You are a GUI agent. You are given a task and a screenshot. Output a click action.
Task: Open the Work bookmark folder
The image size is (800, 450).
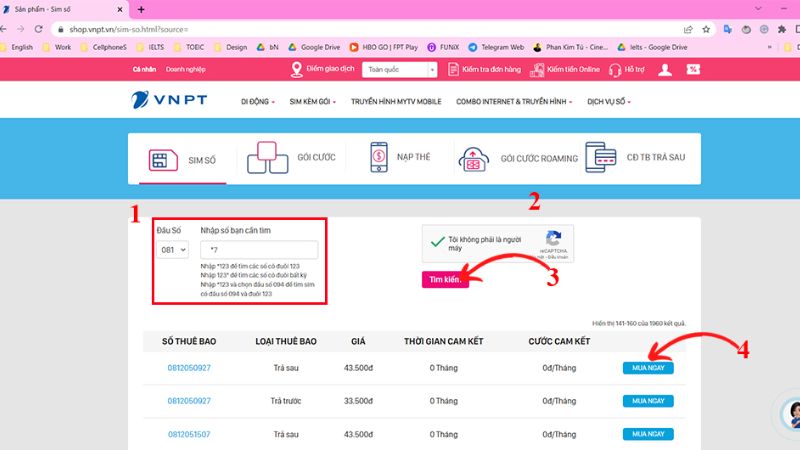click(57, 47)
